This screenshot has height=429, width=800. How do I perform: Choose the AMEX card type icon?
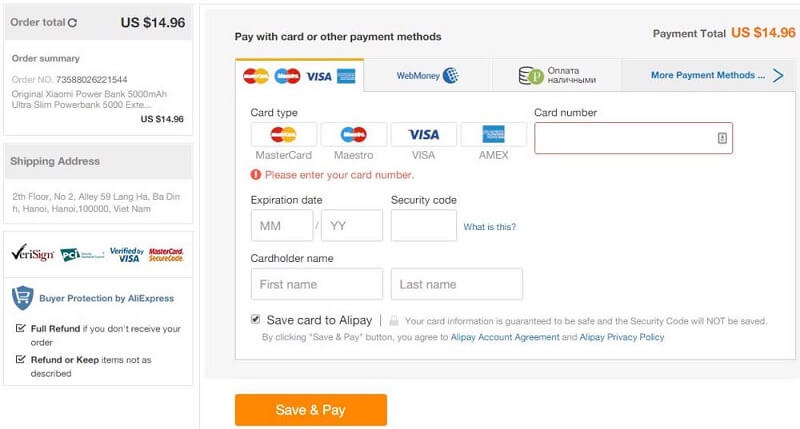point(493,135)
